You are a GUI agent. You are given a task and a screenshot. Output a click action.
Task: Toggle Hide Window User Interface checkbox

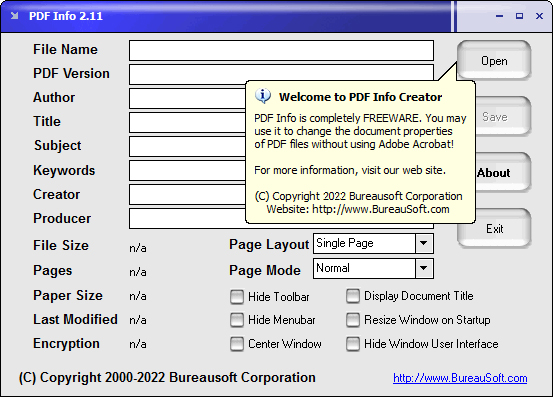(x=353, y=344)
